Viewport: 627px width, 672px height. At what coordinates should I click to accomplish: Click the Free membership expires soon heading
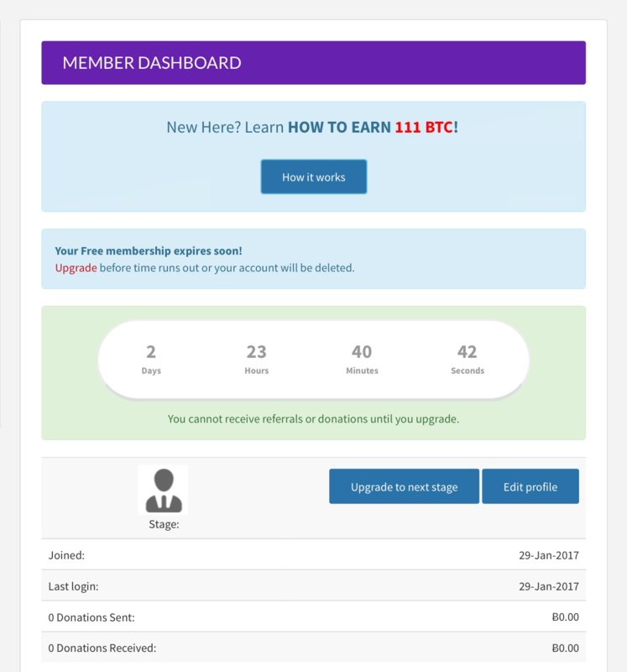pos(149,251)
